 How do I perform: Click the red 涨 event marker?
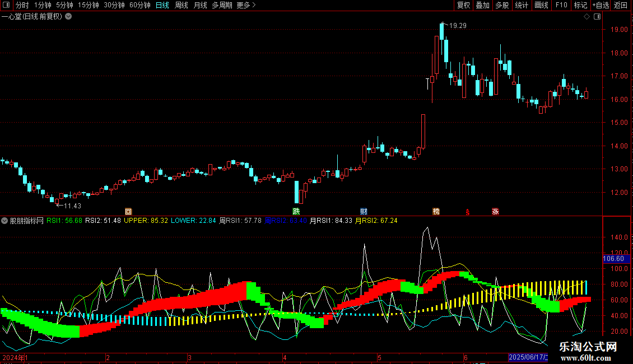pos(495,212)
